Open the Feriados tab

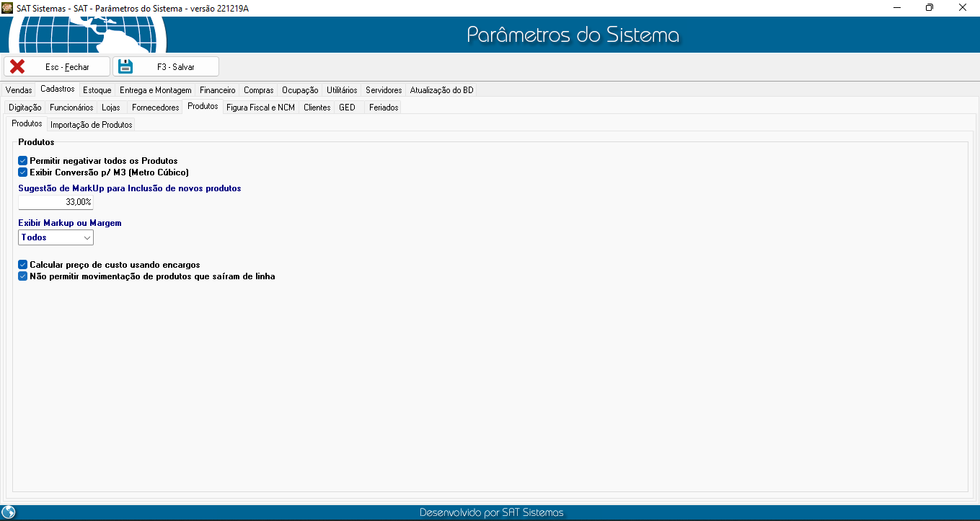click(383, 108)
